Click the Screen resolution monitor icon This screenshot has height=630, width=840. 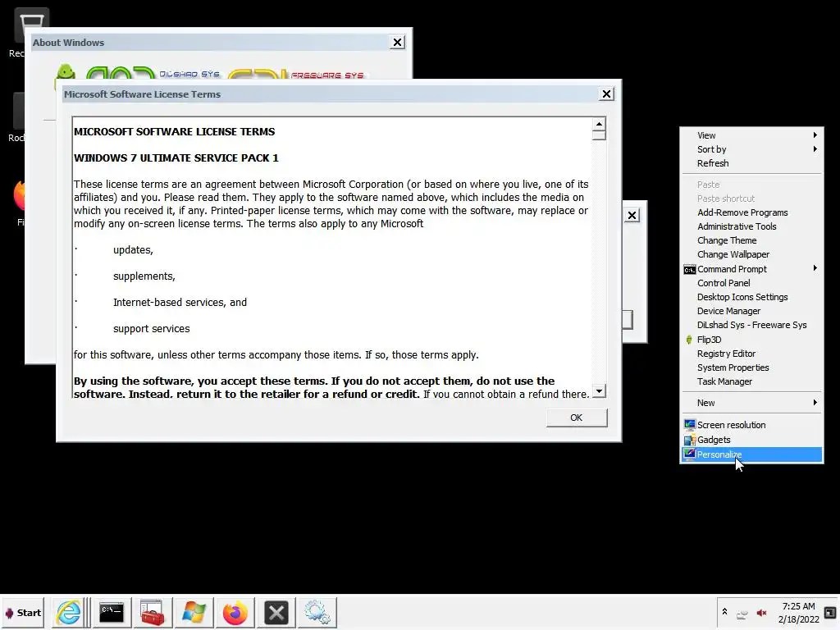pyautogui.click(x=689, y=425)
